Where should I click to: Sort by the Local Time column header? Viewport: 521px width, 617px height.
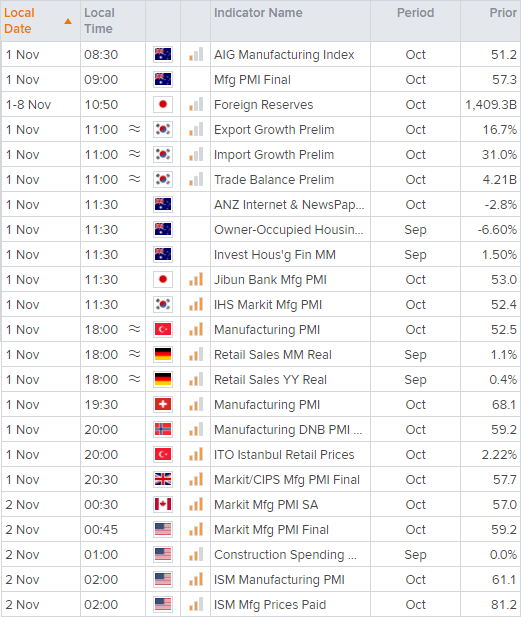point(99,20)
